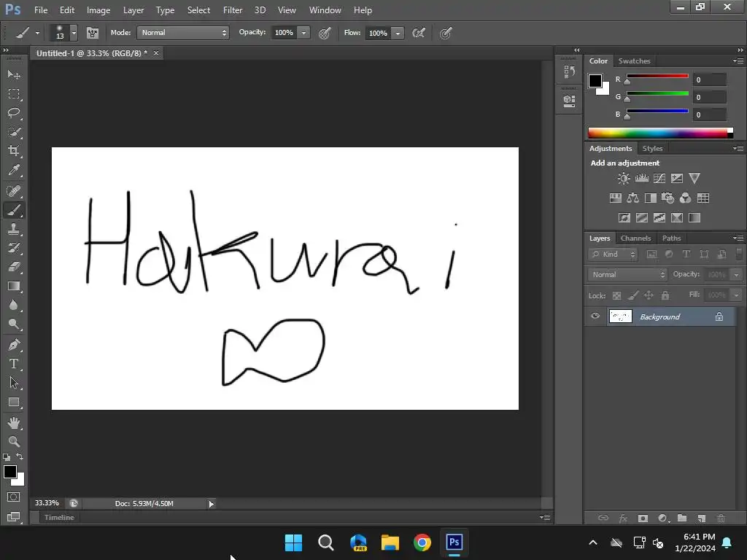The width and height of the screenshot is (747, 560).
Task: Change the screen mode button
Action: tap(13, 517)
